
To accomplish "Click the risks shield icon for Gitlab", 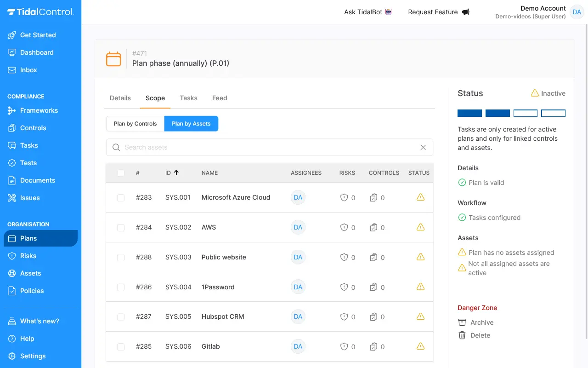I will point(344,346).
